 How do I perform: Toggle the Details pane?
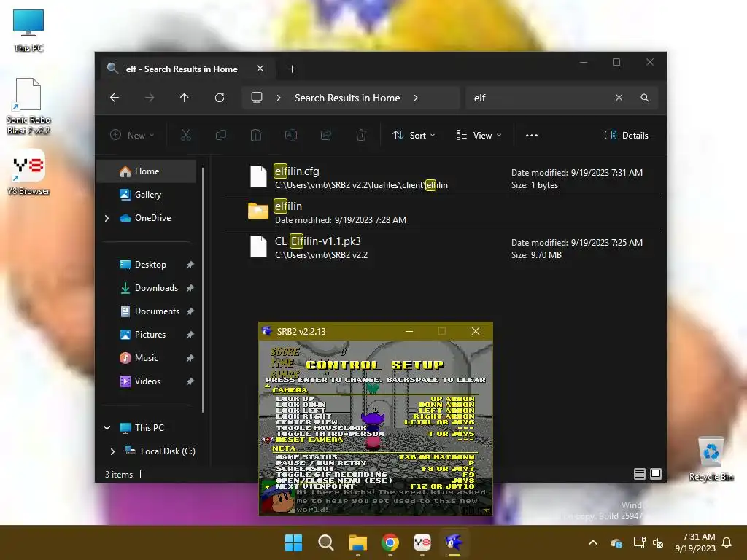click(626, 135)
